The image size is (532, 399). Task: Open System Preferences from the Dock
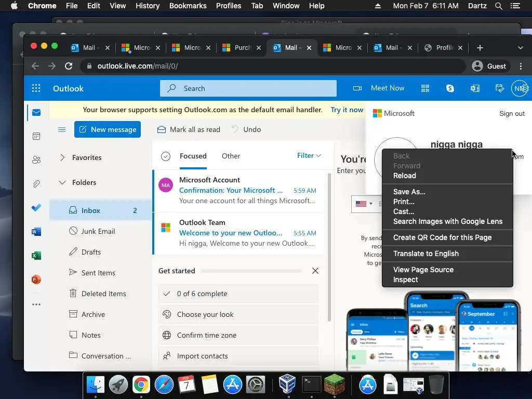(255, 384)
